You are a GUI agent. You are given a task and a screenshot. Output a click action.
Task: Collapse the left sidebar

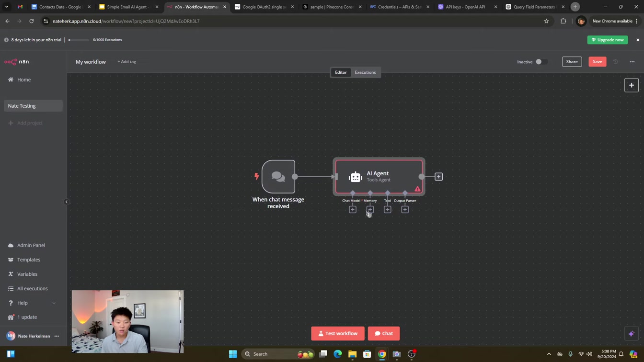click(67, 202)
